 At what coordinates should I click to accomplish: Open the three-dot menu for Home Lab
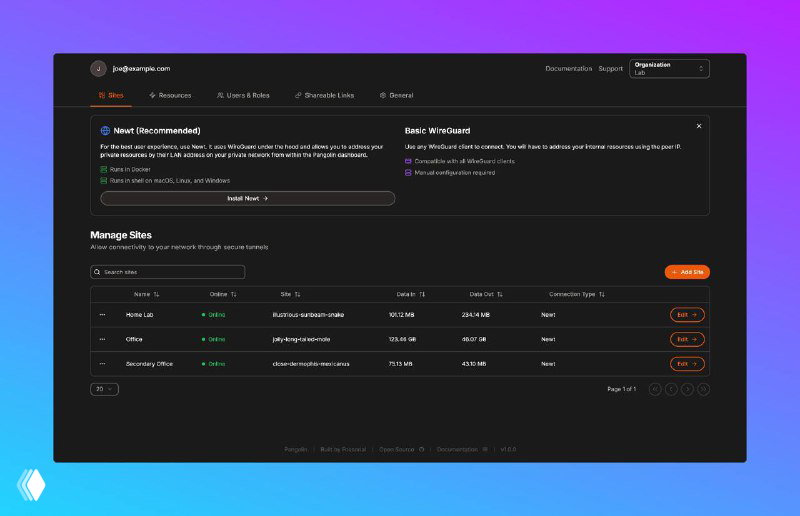tap(103, 315)
